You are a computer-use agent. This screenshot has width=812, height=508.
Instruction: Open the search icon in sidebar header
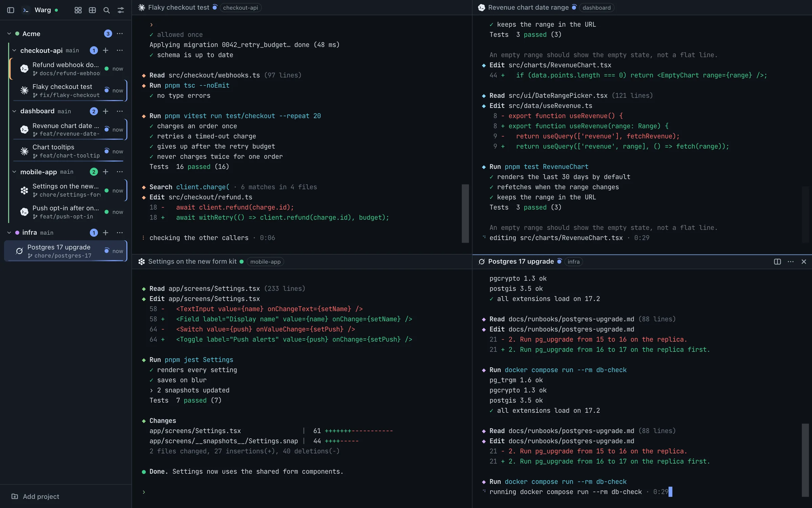[107, 10]
